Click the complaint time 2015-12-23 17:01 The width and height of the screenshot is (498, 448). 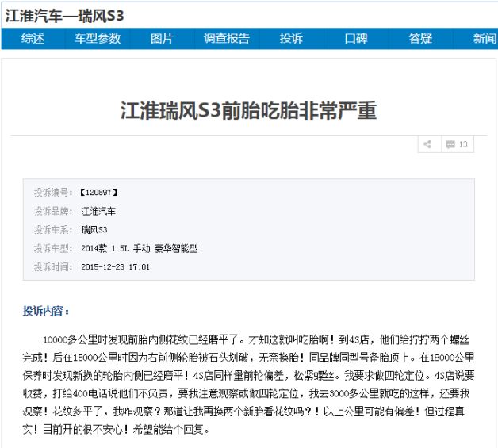coord(115,267)
